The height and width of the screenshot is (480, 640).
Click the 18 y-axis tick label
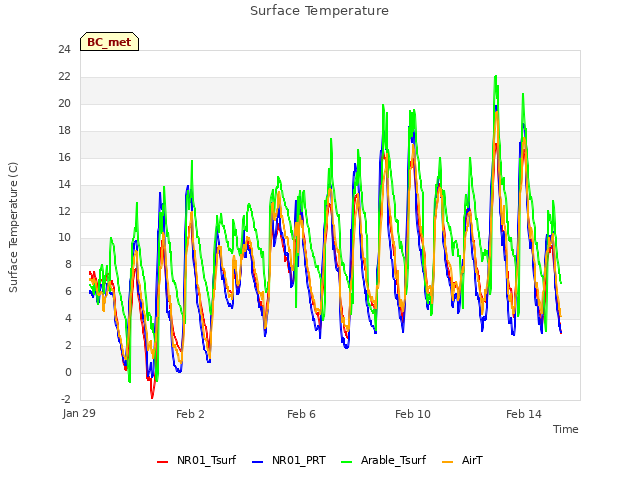64,131
